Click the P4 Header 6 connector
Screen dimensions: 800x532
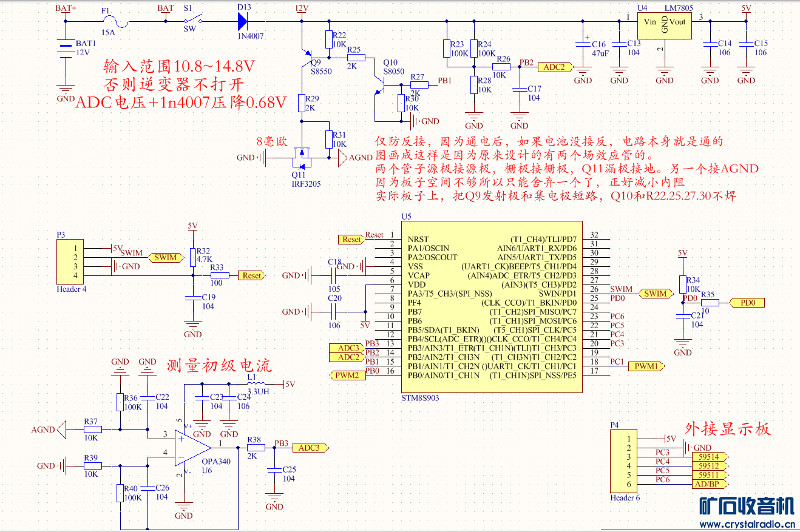pyautogui.click(x=624, y=462)
